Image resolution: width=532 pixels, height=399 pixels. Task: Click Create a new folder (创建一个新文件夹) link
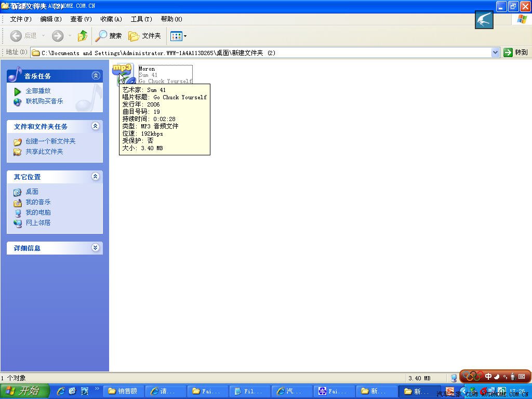click(50, 141)
